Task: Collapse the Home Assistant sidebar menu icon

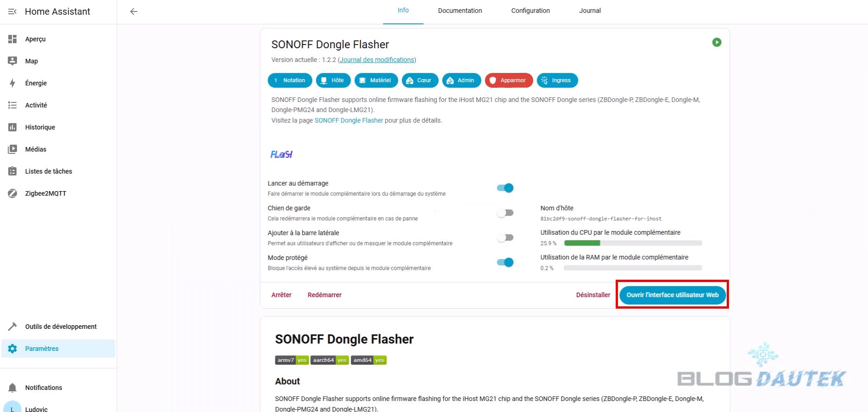Action: point(12,11)
